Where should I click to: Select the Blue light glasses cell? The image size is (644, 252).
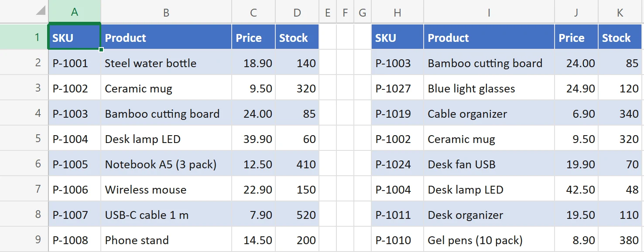[489, 88]
